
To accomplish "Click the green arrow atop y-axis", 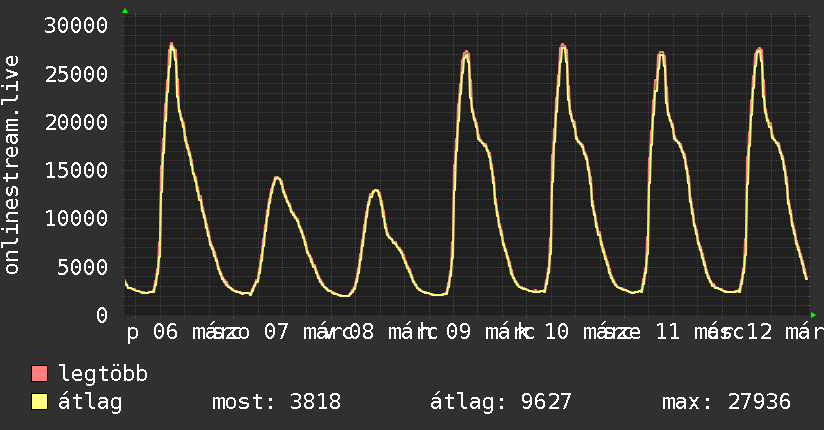I will pyautogui.click(x=125, y=11).
